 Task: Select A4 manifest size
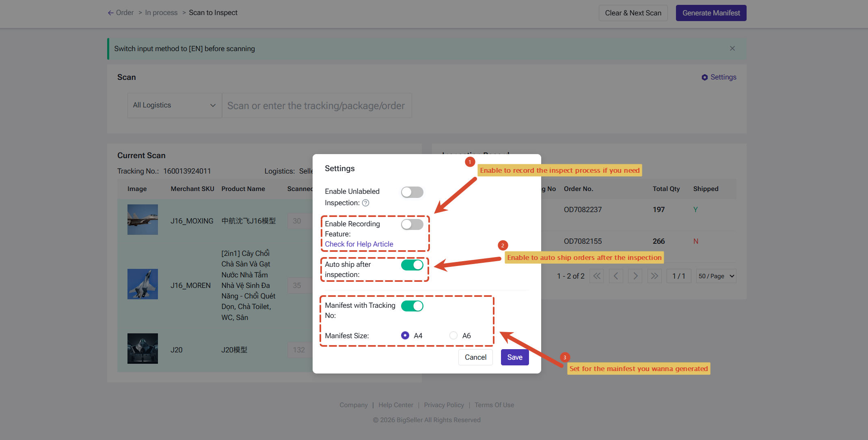(x=405, y=335)
